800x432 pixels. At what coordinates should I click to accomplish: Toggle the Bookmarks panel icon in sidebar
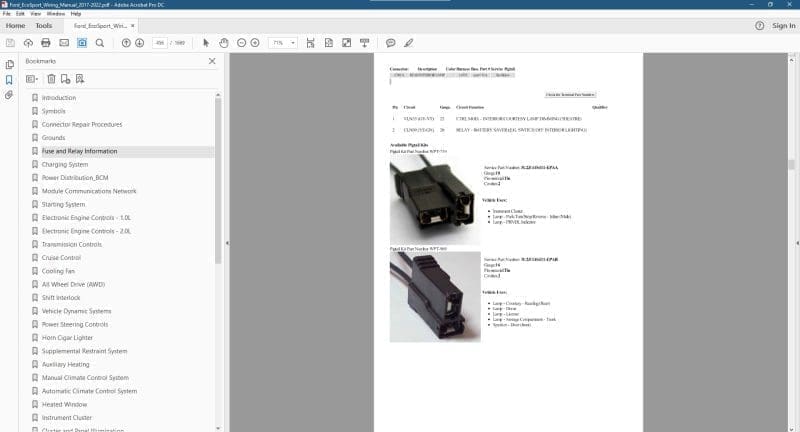click(x=9, y=78)
